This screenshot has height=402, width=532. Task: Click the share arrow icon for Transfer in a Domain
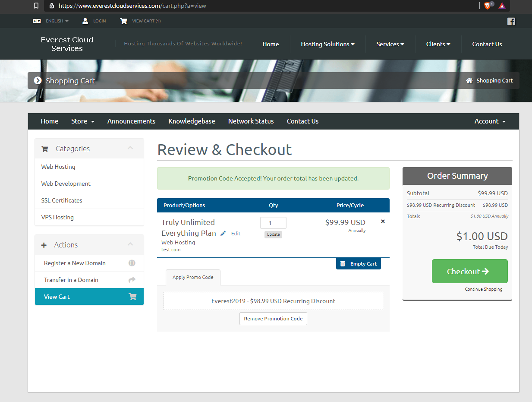point(132,280)
